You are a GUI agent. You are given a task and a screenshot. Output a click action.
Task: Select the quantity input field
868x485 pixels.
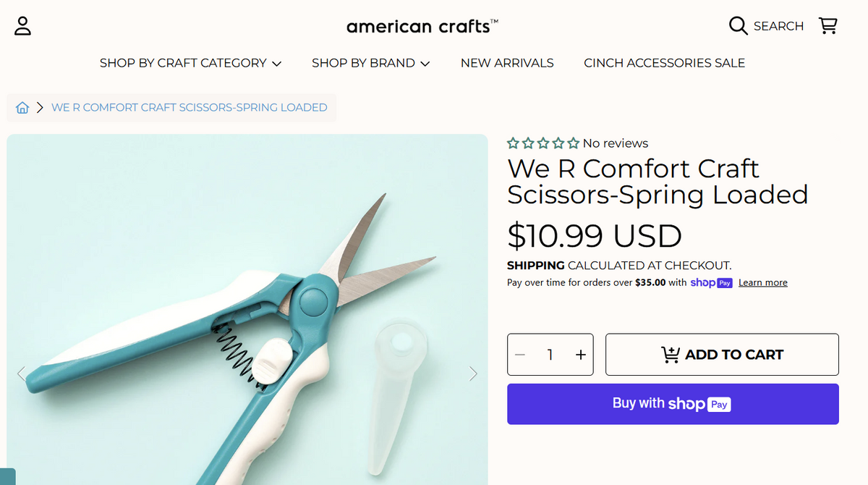click(550, 355)
